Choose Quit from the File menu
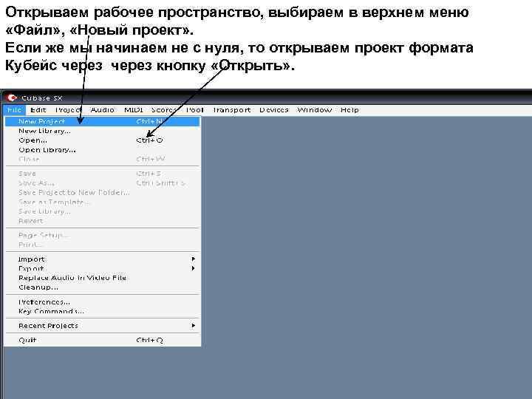532x399 pixels. click(103, 340)
